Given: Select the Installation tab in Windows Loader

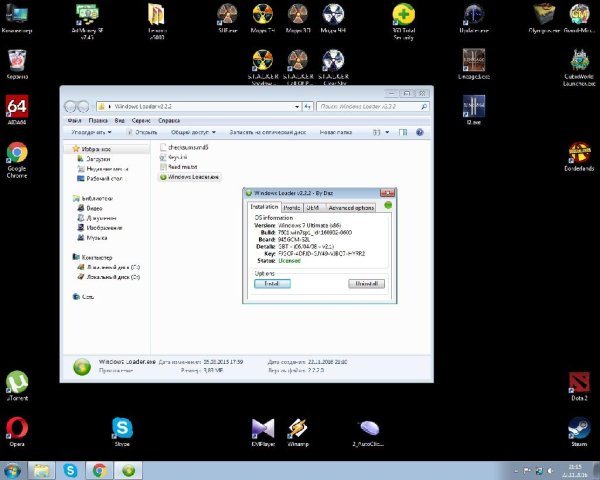Looking at the screenshot, I should [x=264, y=207].
